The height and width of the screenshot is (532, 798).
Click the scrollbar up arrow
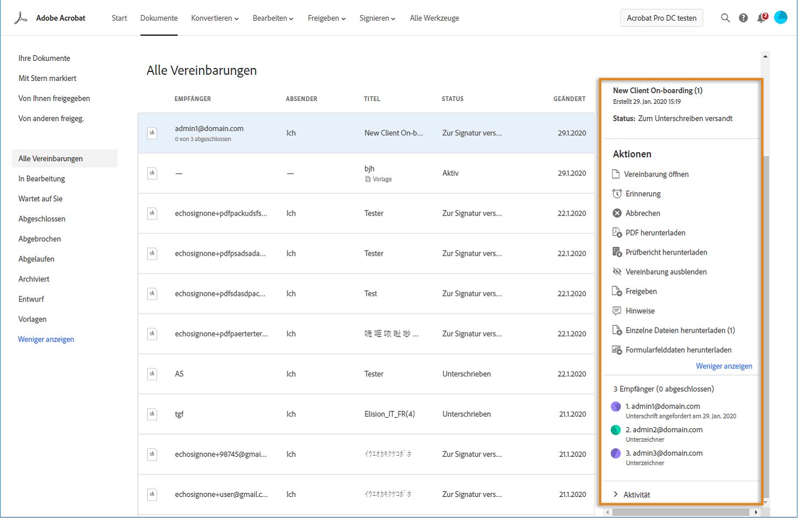click(x=765, y=56)
